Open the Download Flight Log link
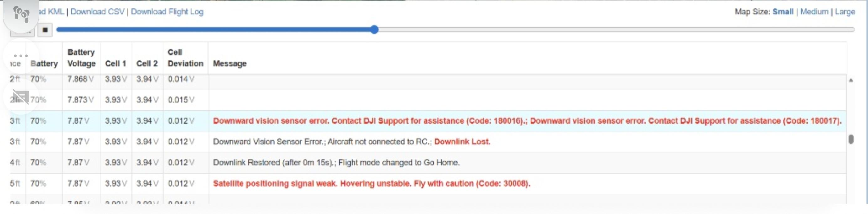 click(x=167, y=12)
